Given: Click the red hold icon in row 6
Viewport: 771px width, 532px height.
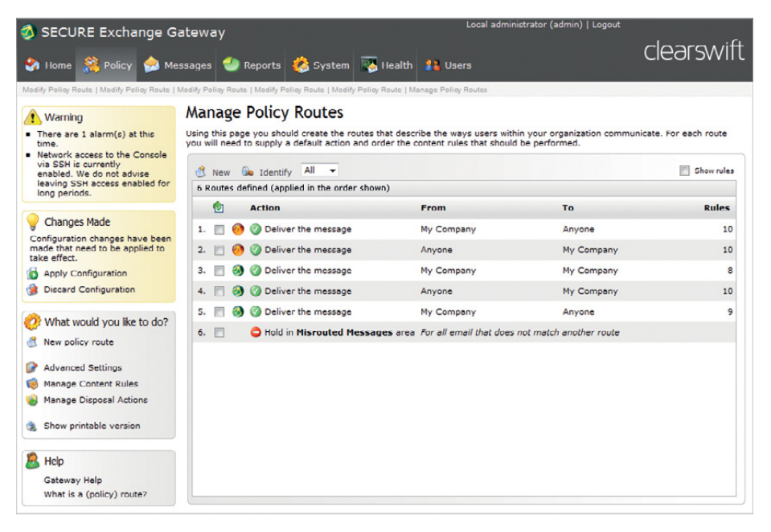Looking at the screenshot, I should pos(255,333).
